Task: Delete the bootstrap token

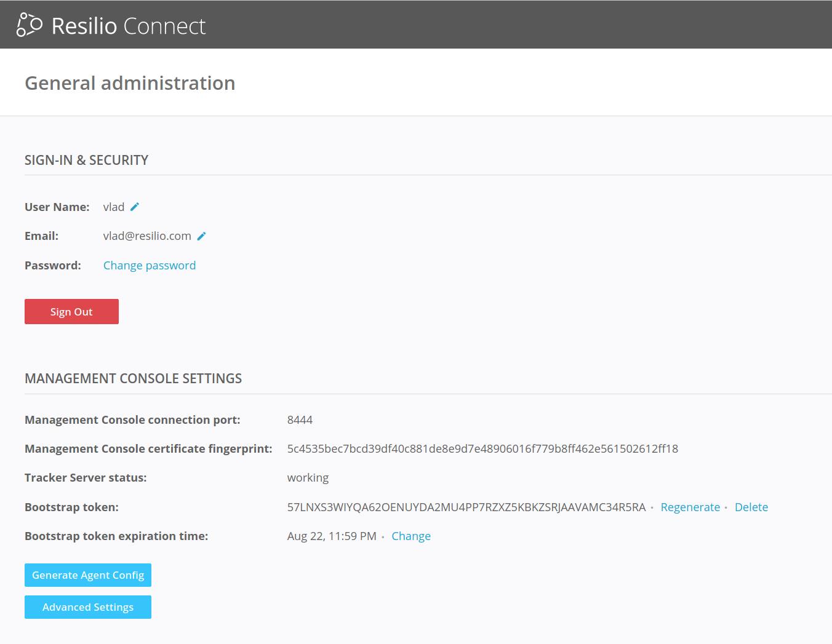Action: [x=751, y=507]
